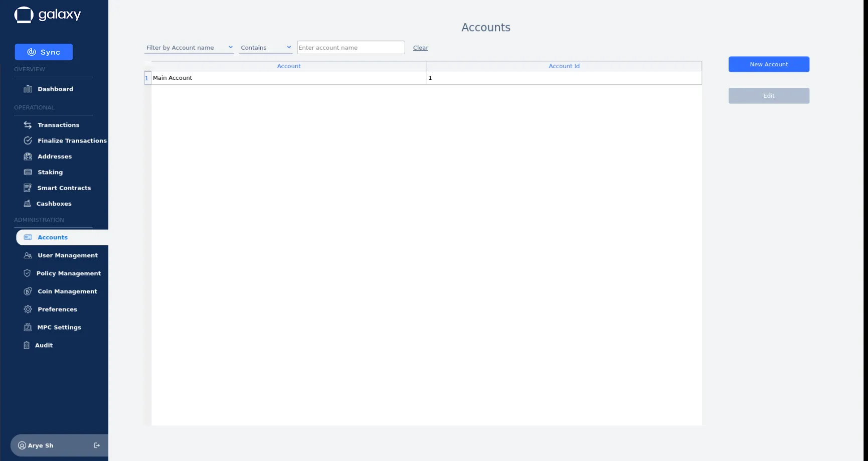Sort by Account column header

pos(289,66)
